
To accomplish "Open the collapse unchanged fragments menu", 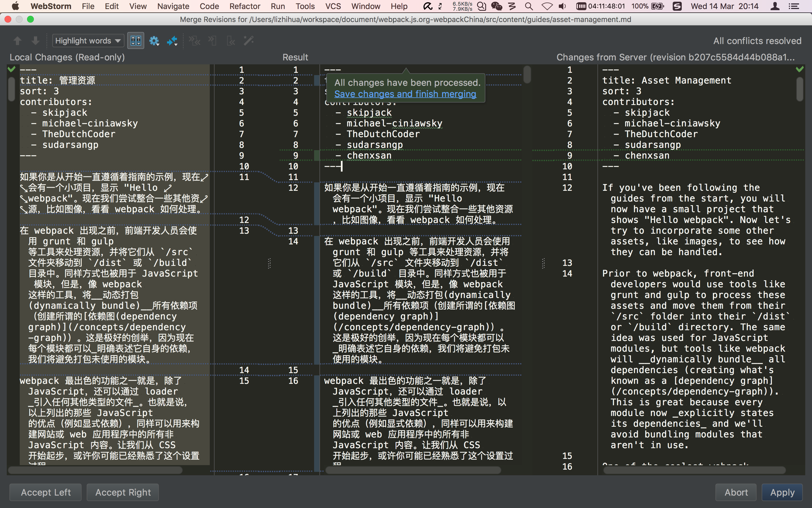I will [173, 41].
